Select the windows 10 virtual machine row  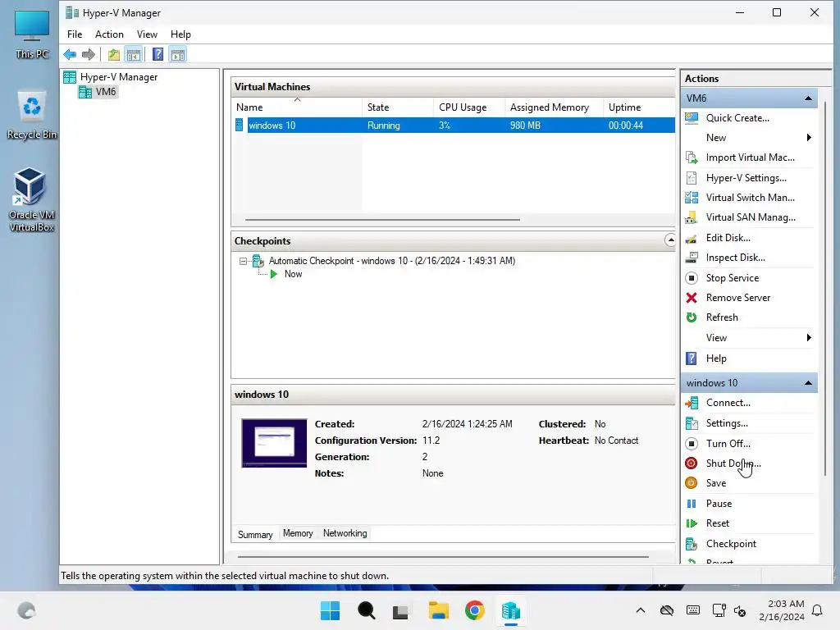click(x=453, y=126)
